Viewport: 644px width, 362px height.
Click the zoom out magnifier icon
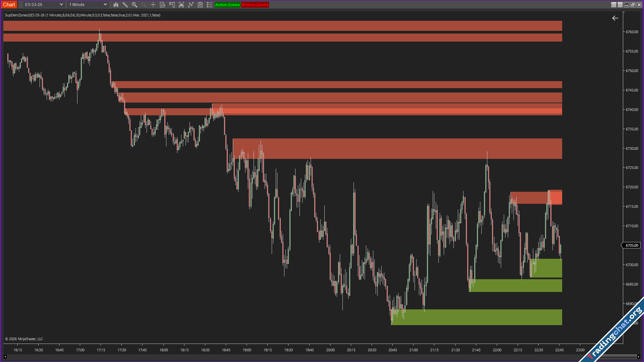pos(144,5)
